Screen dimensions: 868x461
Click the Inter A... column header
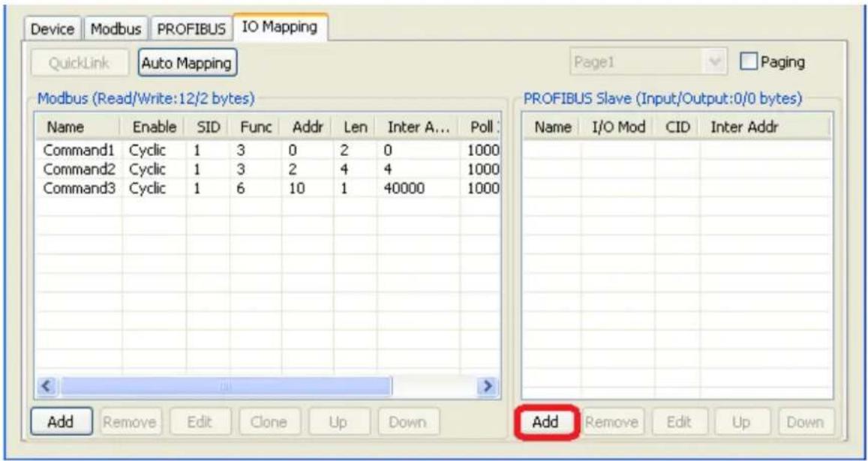[x=419, y=127]
